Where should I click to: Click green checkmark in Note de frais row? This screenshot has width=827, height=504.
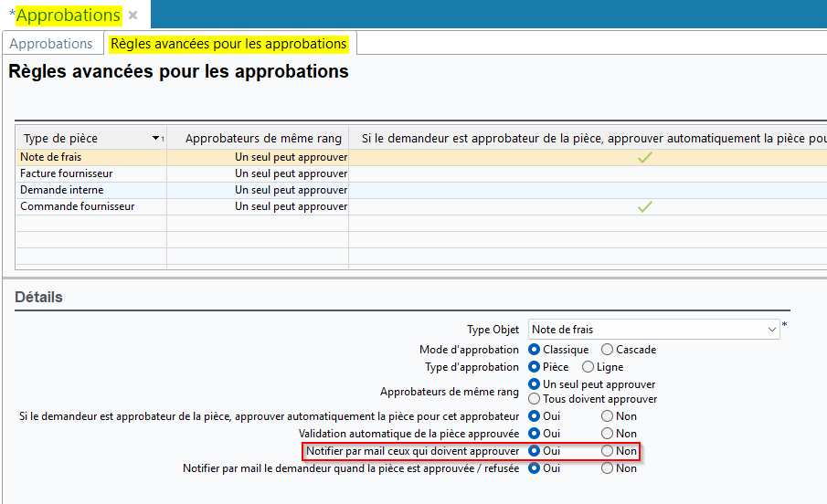645,157
